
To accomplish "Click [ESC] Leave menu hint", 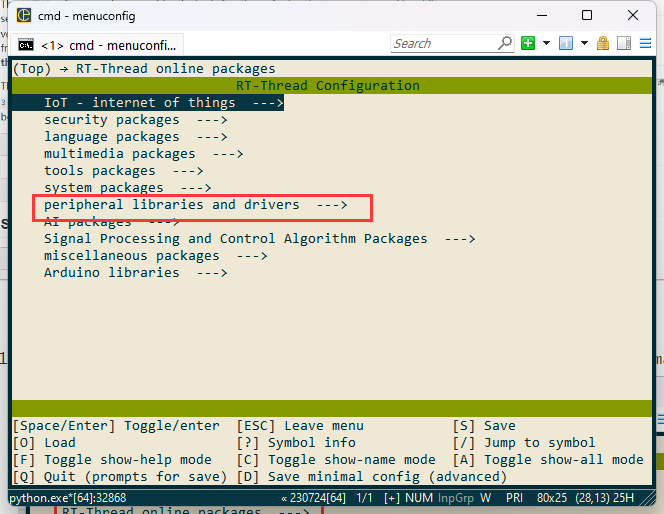I will click(300, 426).
